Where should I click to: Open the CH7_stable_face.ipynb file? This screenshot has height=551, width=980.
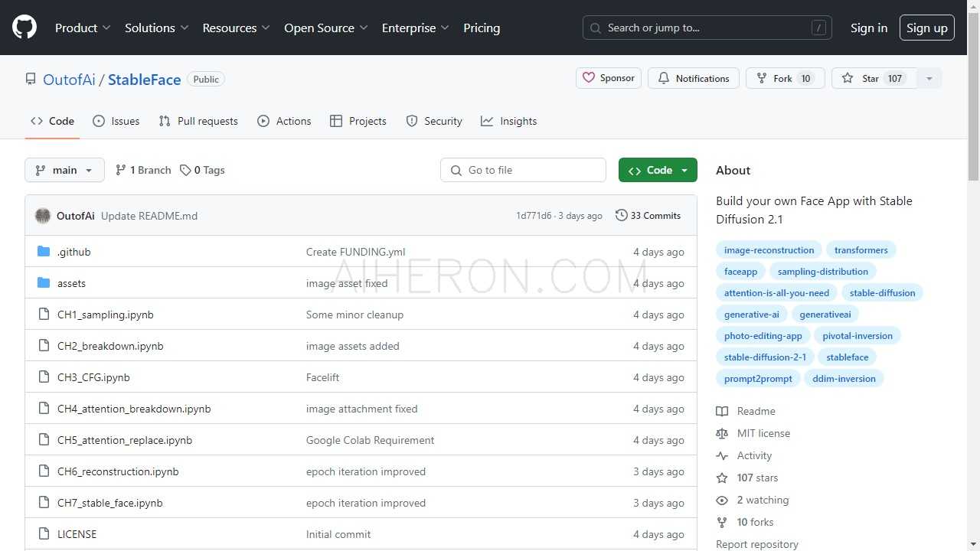point(109,503)
